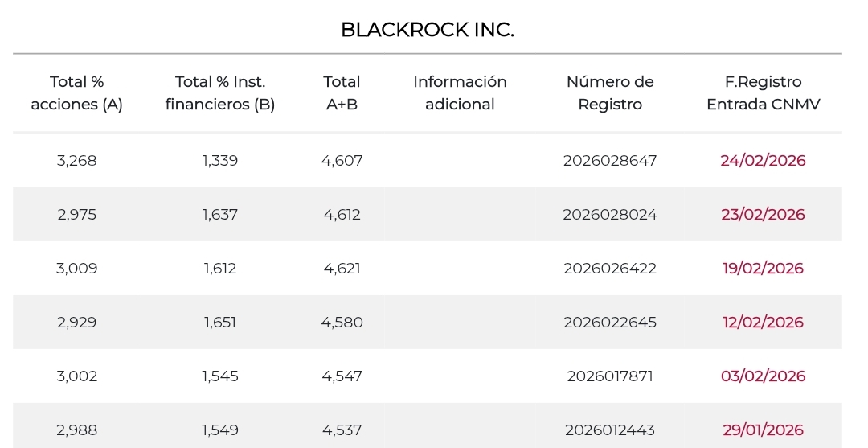This screenshot has height=448, width=868.
Task: Click the BLACKROCK INC. table title
Action: tap(428, 30)
